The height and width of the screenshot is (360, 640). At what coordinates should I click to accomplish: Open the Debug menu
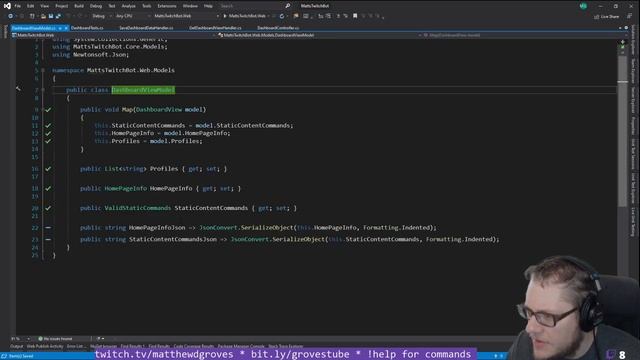tap(96, 6)
